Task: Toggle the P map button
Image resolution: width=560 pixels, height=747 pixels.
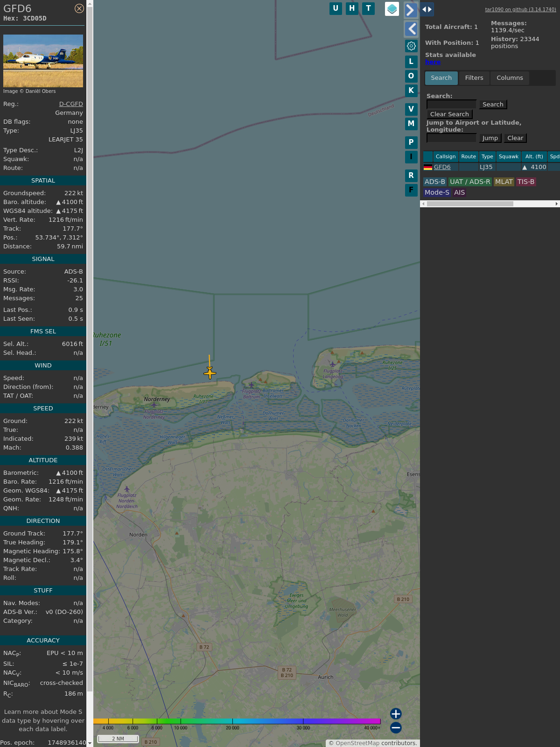Action: [x=411, y=142]
